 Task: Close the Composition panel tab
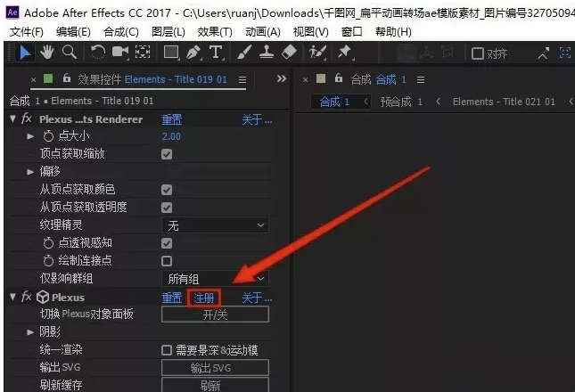306,79
